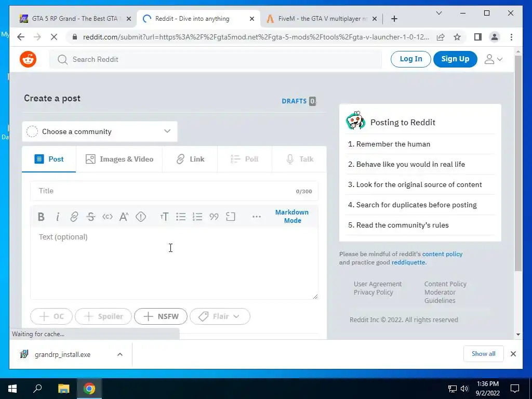View site security lock information

pyautogui.click(x=75, y=37)
